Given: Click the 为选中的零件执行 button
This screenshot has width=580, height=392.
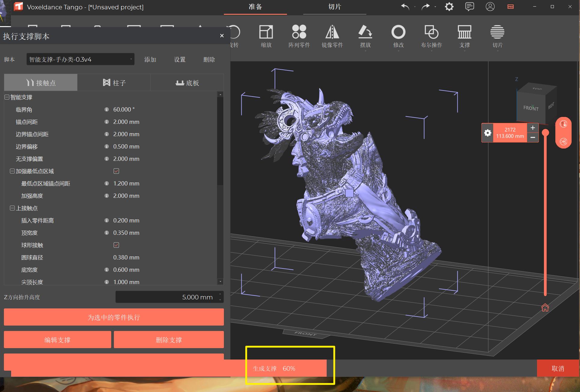Looking at the screenshot, I should [x=113, y=317].
